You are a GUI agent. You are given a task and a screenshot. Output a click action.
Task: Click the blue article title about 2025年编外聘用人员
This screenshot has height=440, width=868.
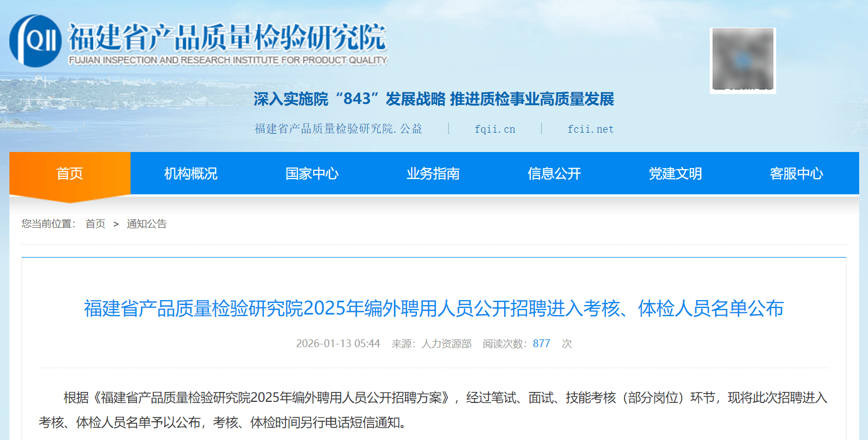[x=434, y=308]
